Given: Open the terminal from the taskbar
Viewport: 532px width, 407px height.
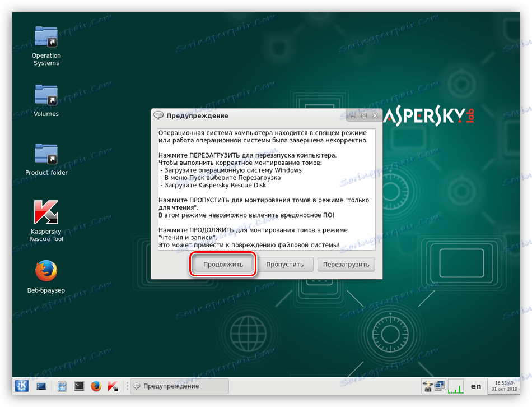Looking at the screenshot, I should [x=79, y=386].
